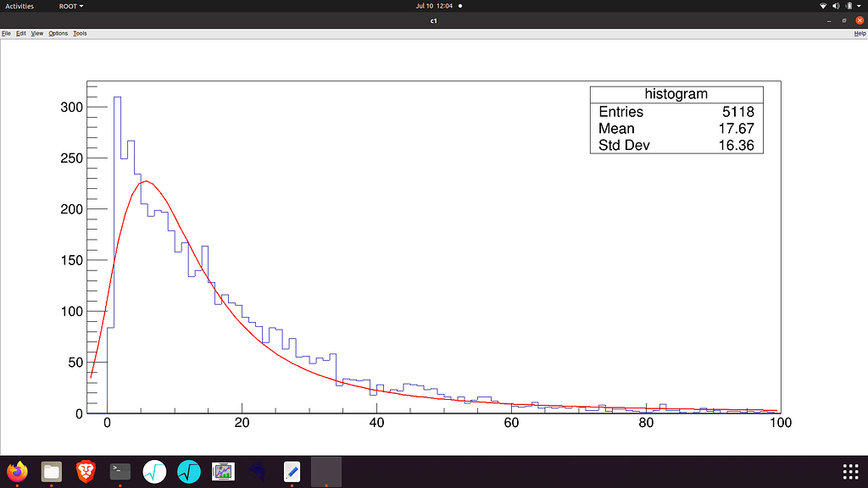Select the histogram statistics box
This screenshot has width=868, height=488.
(x=676, y=120)
